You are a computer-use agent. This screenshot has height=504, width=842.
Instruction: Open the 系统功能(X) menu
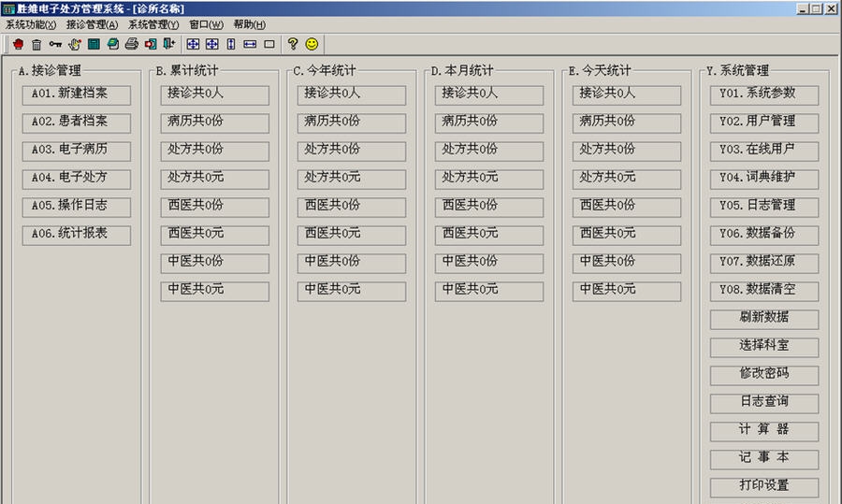[x=31, y=24]
